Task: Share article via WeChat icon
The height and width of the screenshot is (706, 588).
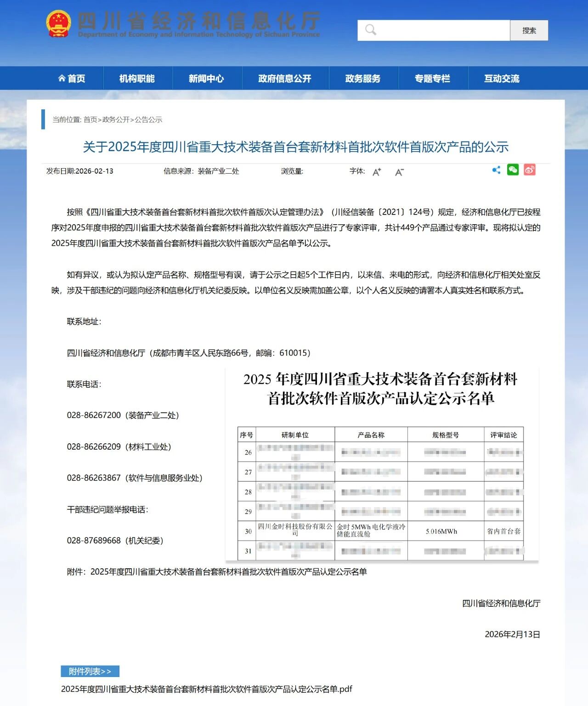Action: pos(513,170)
